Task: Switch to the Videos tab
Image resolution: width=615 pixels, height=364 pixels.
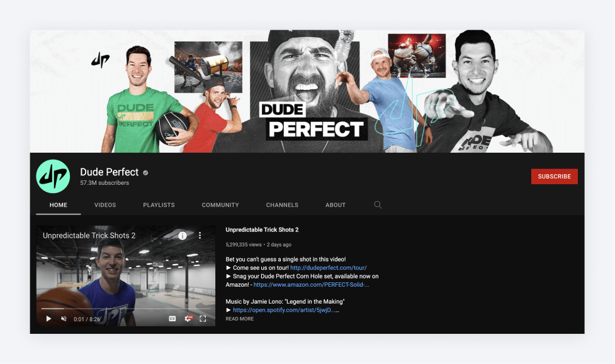Action: tap(105, 205)
